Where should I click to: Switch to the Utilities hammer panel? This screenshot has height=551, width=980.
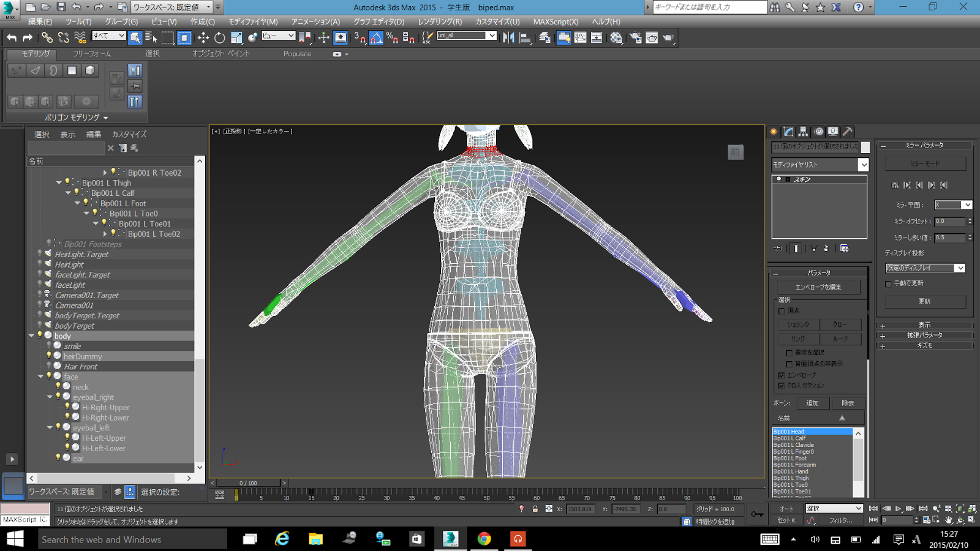pos(848,132)
